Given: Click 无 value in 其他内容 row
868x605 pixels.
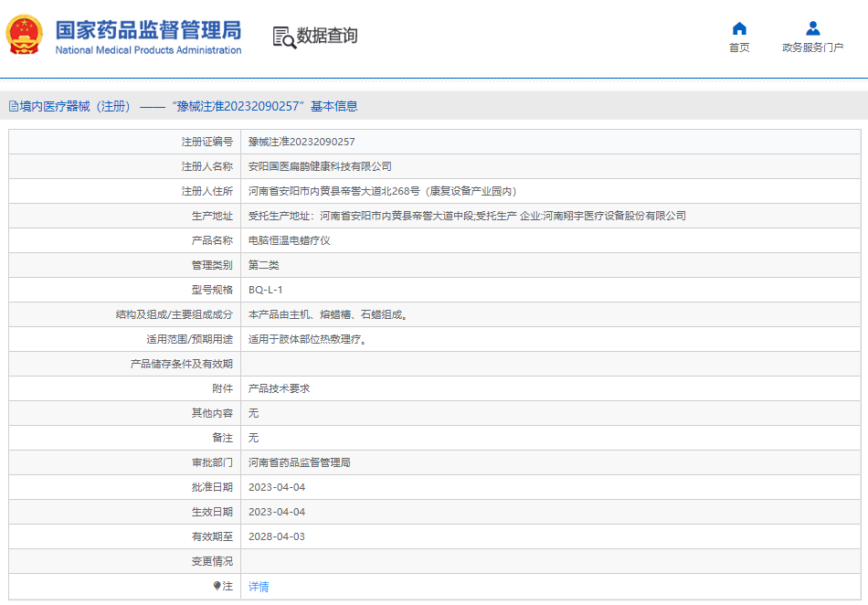Looking at the screenshot, I should [x=253, y=413].
